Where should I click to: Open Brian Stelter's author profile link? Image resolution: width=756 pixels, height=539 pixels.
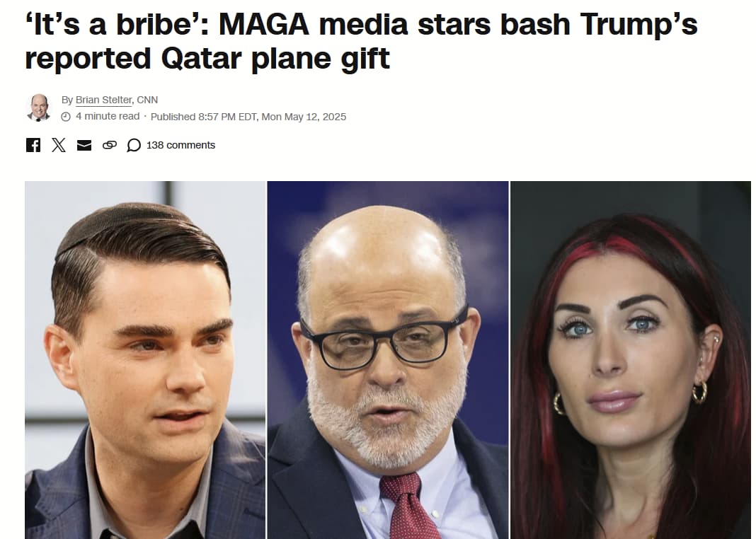coord(103,100)
